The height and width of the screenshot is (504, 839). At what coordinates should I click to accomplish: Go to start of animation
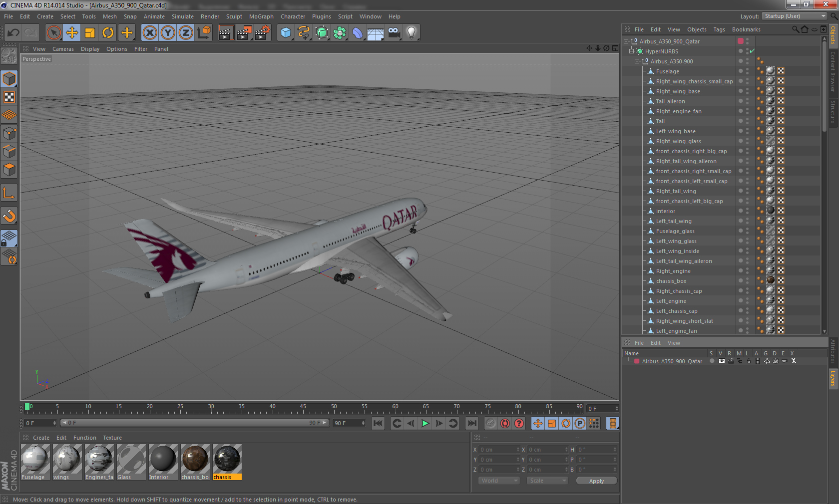378,423
